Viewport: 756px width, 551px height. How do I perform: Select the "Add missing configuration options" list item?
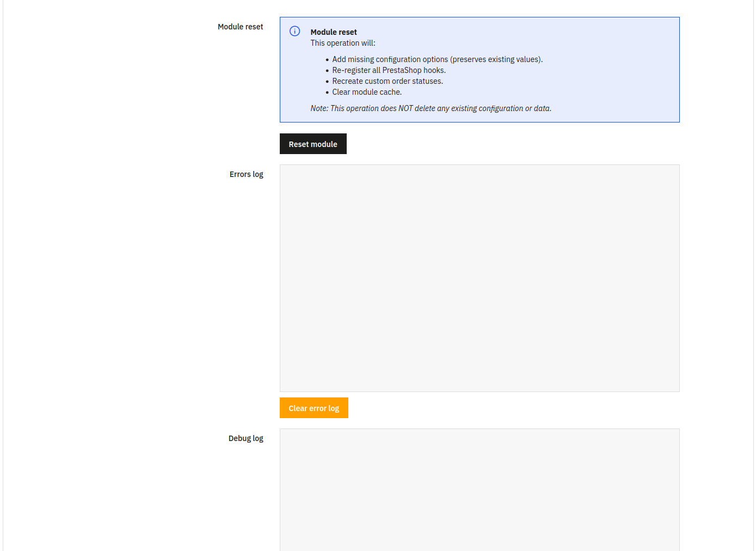tap(390, 59)
